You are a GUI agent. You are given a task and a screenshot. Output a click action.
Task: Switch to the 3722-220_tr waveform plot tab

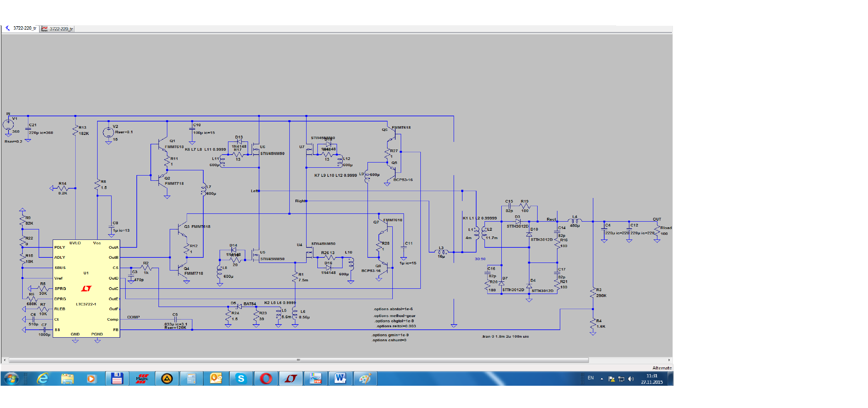coord(57,29)
